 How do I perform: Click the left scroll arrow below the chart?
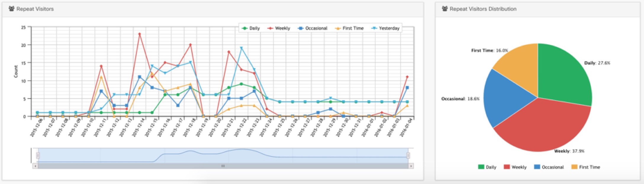(x=35, y=166)
